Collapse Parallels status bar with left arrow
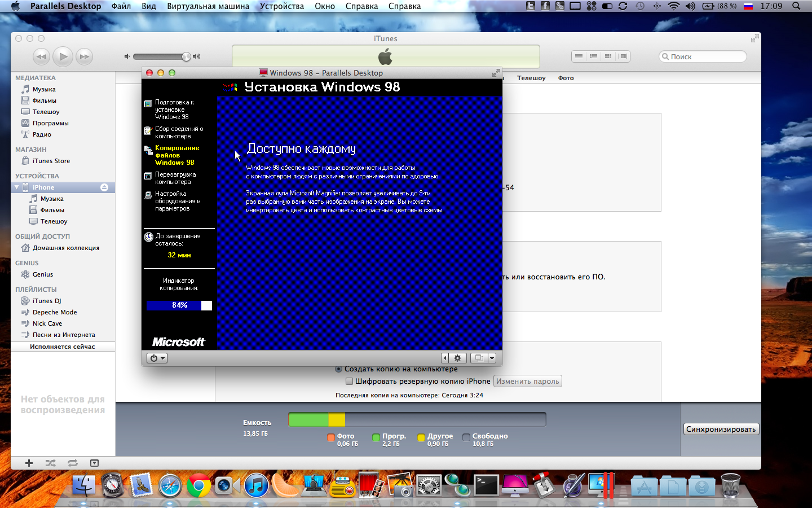The width and height of the screenshot is (812, 508). click(x=445, y=358)
